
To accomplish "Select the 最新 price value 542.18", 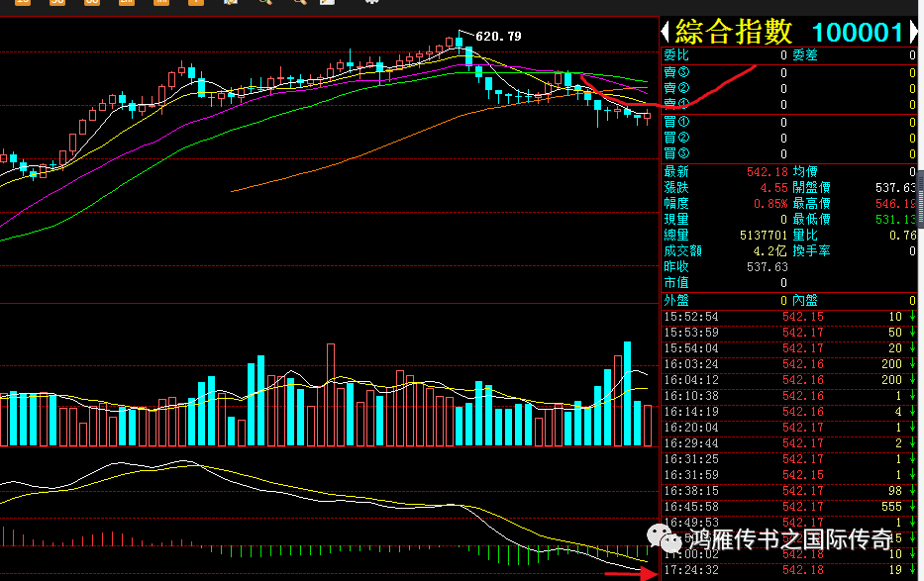I will coord(768,172).
